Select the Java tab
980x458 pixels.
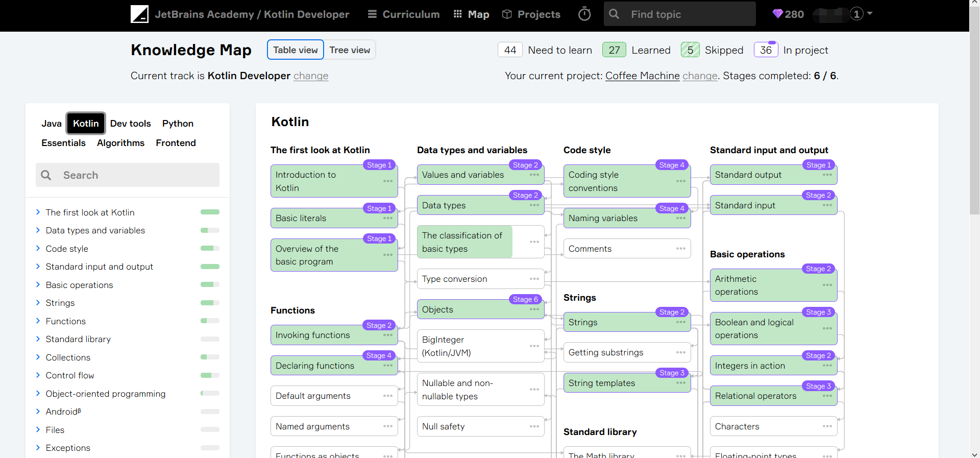coord(52,124)
